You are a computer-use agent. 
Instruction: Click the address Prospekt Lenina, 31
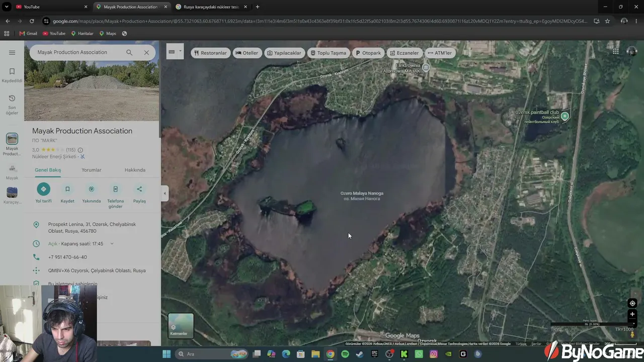[92, 227]
